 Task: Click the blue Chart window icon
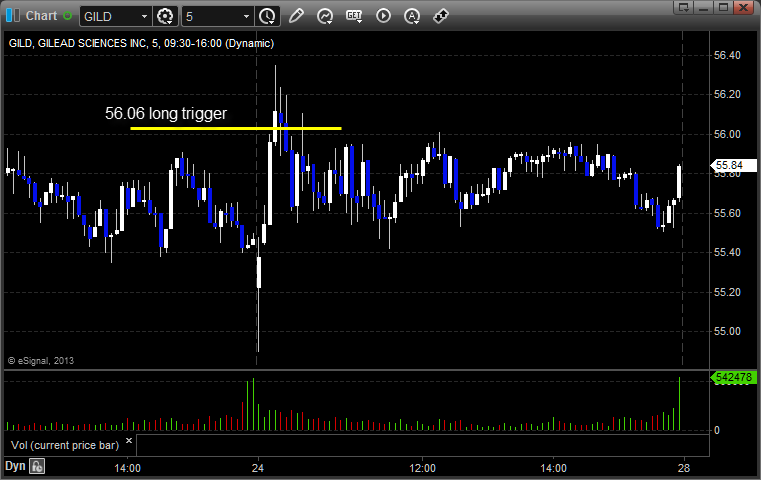tap(13, 16)
